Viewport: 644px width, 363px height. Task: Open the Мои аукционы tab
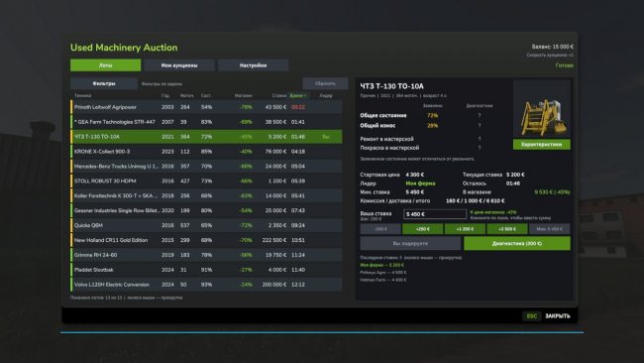179,64
